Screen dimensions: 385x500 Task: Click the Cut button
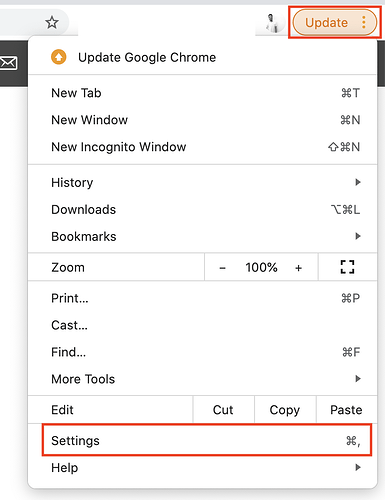pos(223,410)
